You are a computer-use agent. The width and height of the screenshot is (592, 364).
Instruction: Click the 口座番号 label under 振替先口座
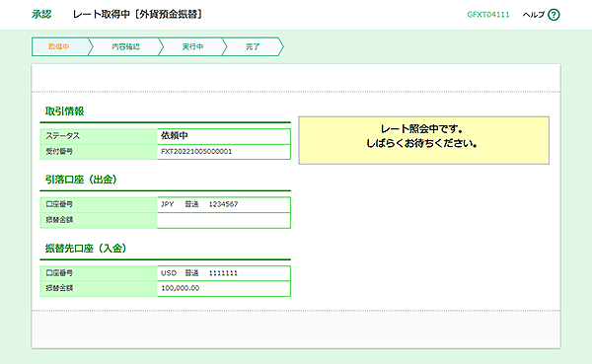(99, 273)
